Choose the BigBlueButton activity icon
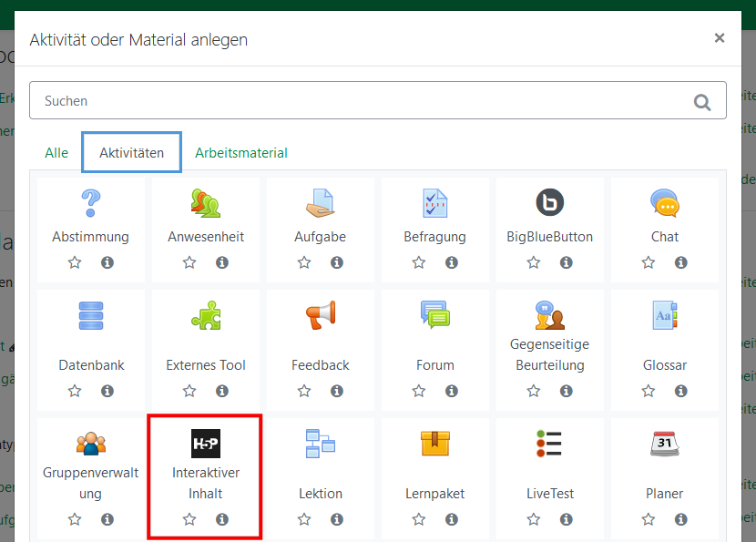756x542 pixels. point(549,202)
